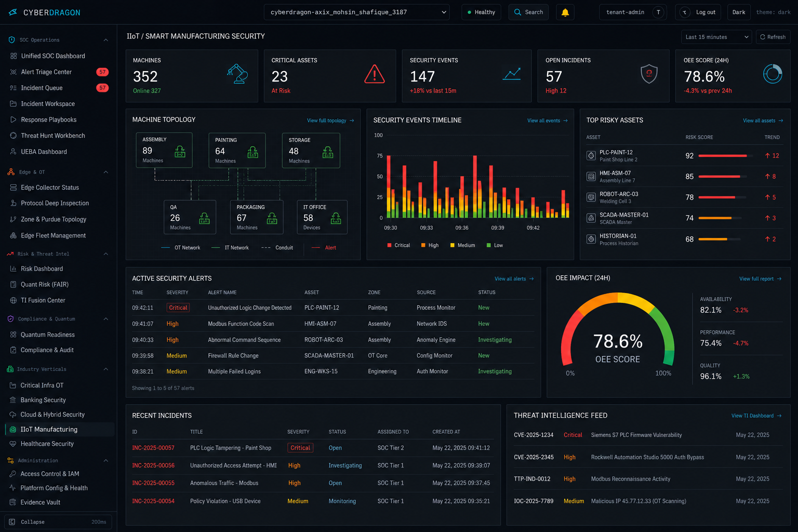Screen dimensions: 798x532
Task: Click the Refresh button
Action: [773, 37]
